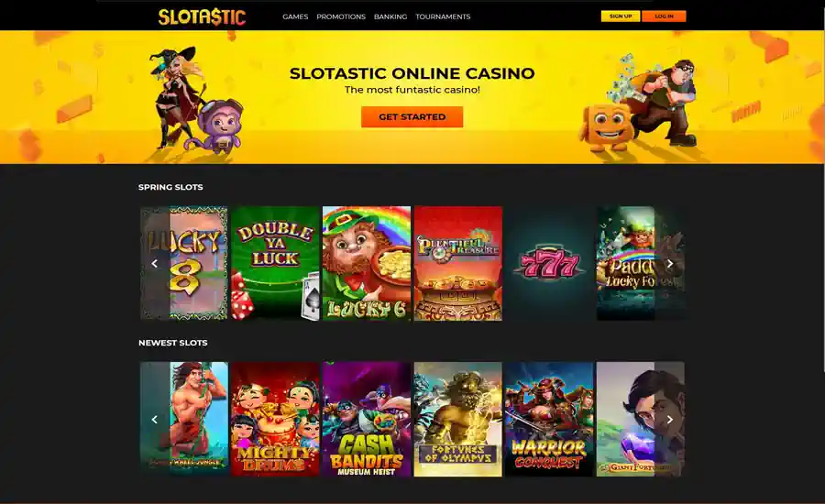Open Cash Bandits Museum Heist
The image size is (825, 504).
(367, 420)
